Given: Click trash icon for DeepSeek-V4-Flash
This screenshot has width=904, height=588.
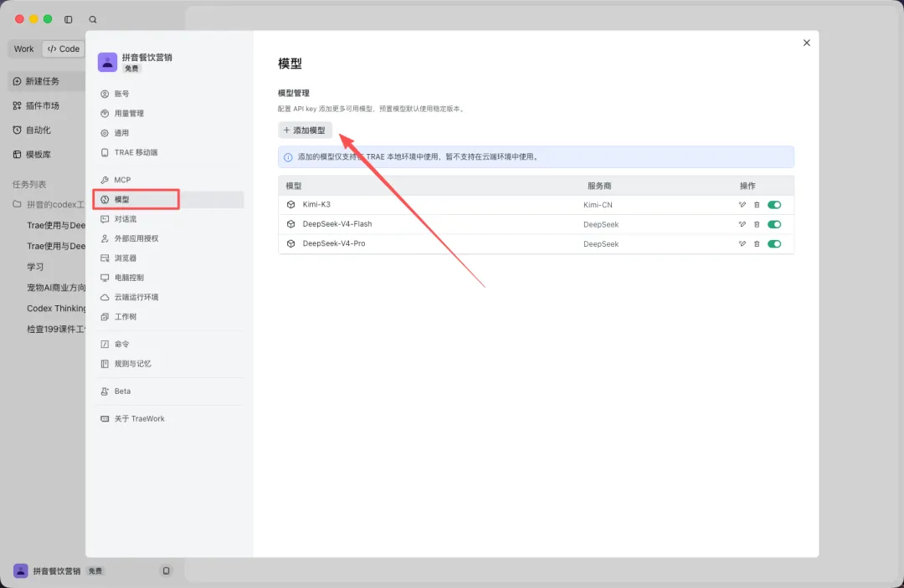Looking at the screenshot, I should click(757, 224).
